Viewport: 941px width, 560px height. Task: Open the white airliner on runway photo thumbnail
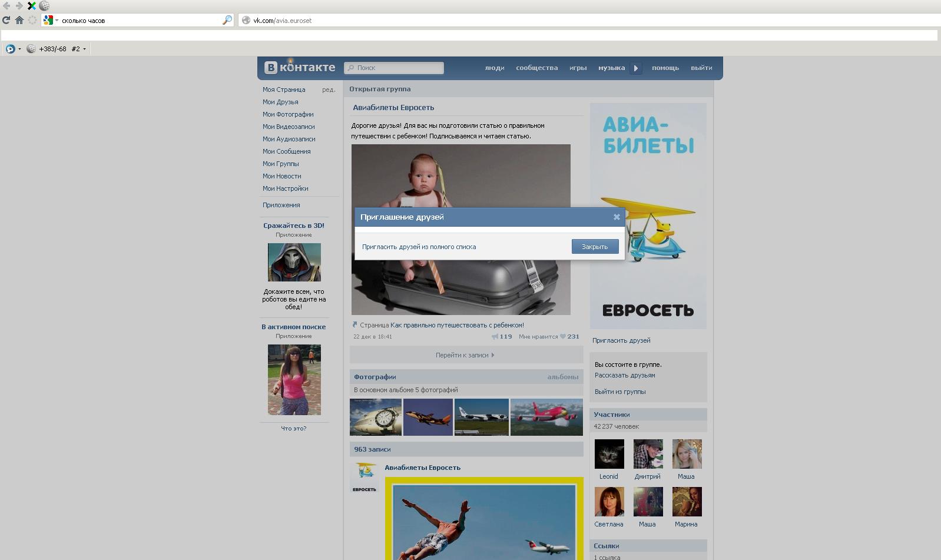tap(482, 417)
